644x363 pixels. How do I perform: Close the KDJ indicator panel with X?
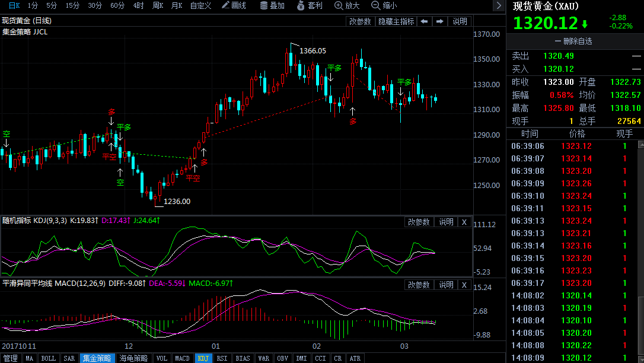click(464, 222)
